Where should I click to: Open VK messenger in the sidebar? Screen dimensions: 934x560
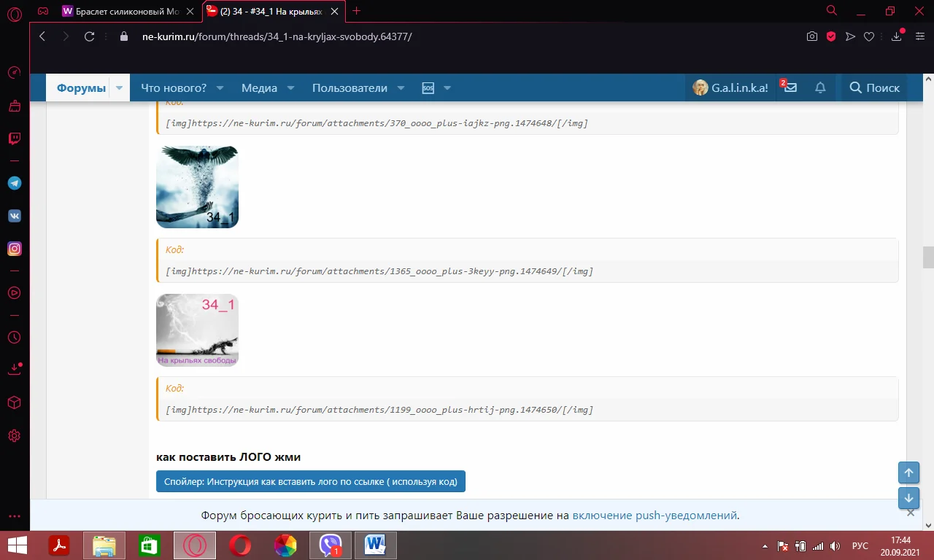tap(14, 216)
